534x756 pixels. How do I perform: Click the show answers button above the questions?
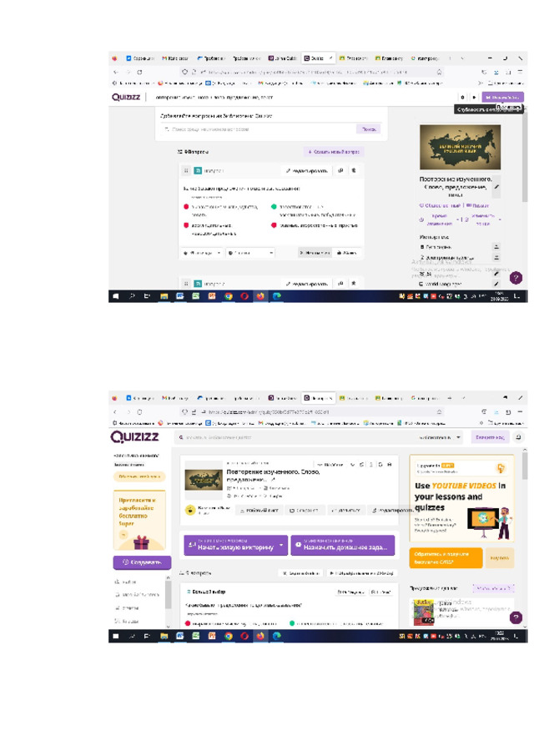coord(300,573)
